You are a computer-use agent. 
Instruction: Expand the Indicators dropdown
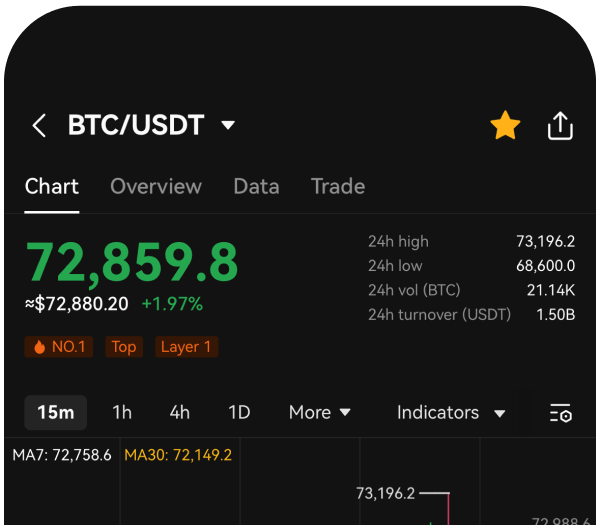pos(450,413)
